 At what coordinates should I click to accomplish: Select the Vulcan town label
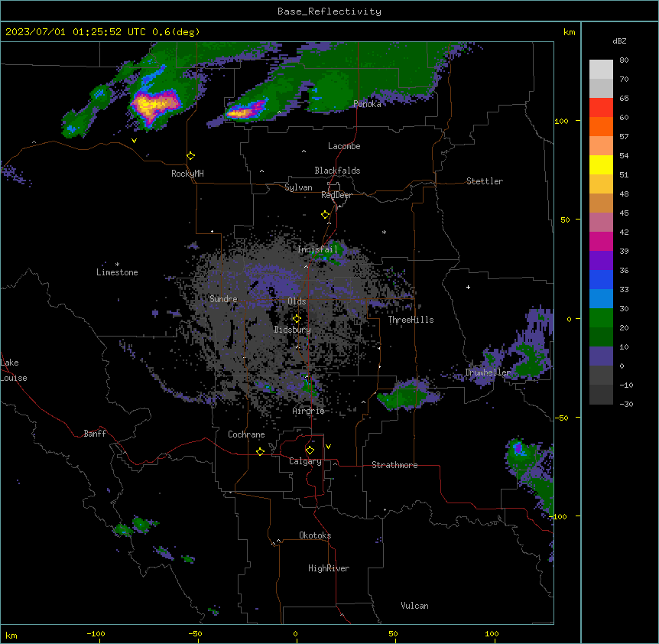414,606
